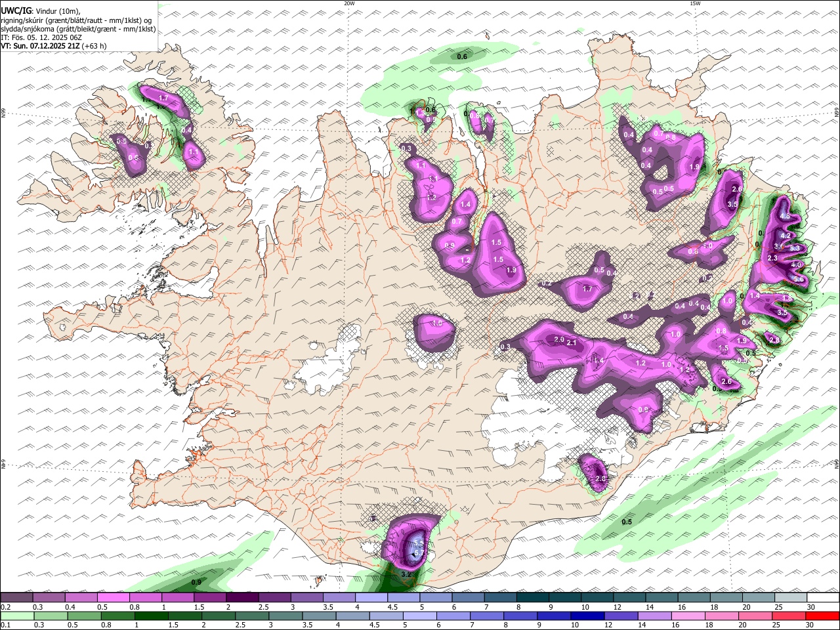Click the 'IT: Fös. 05. 12. 2025 06Z' line
The width and height of the screenshot is (840, 630).
point(41,37)
